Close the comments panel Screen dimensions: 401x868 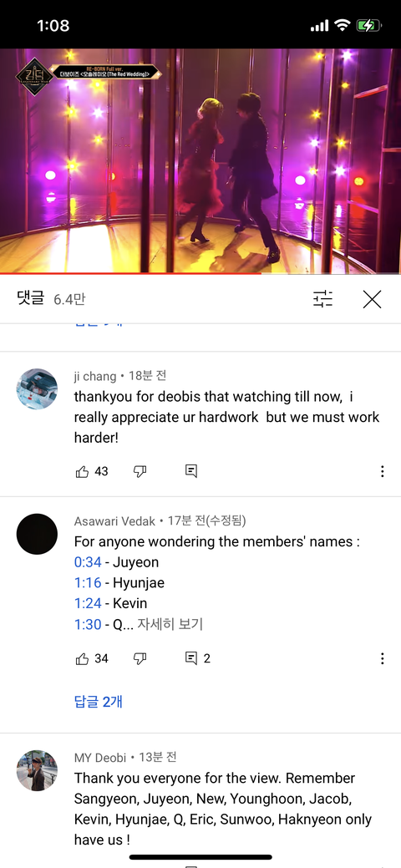[373, 299]
